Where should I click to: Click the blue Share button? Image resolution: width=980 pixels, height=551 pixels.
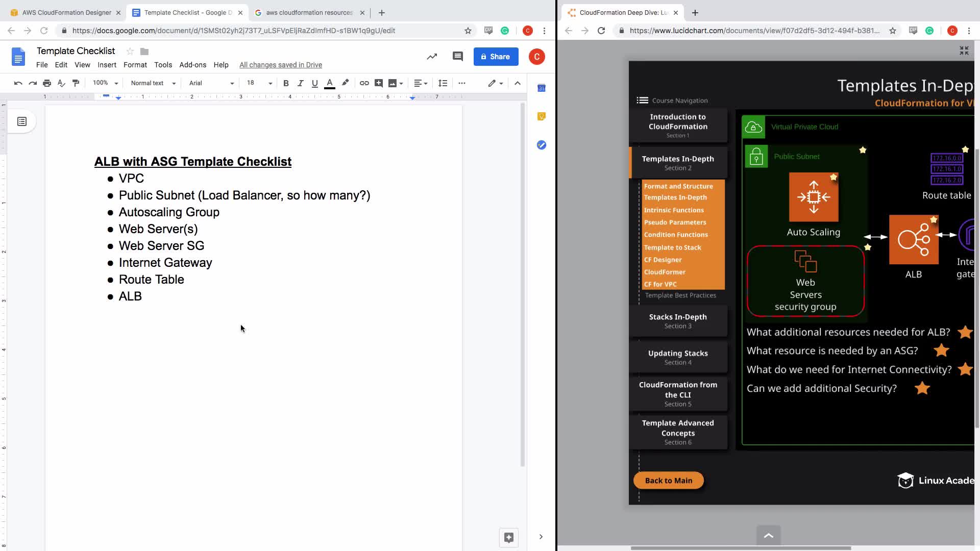496,57
